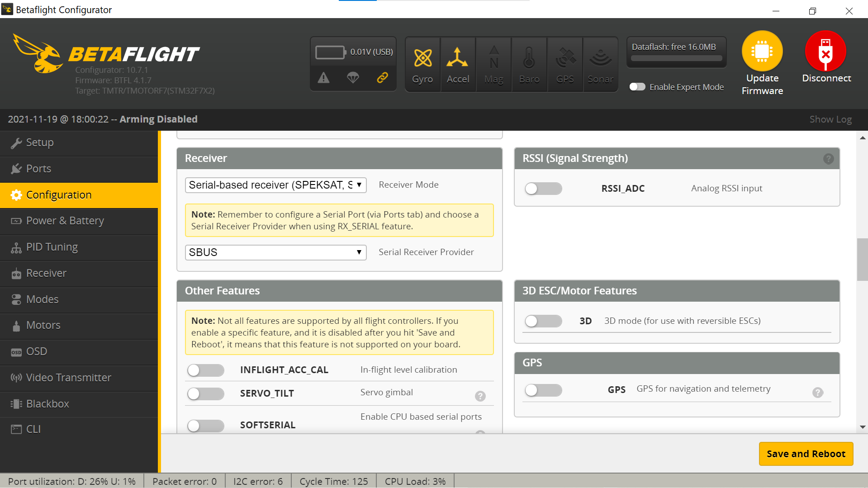The image size is (868, 488).
Task: Open help for GPS feature
Action: click(x=818, y=393)
